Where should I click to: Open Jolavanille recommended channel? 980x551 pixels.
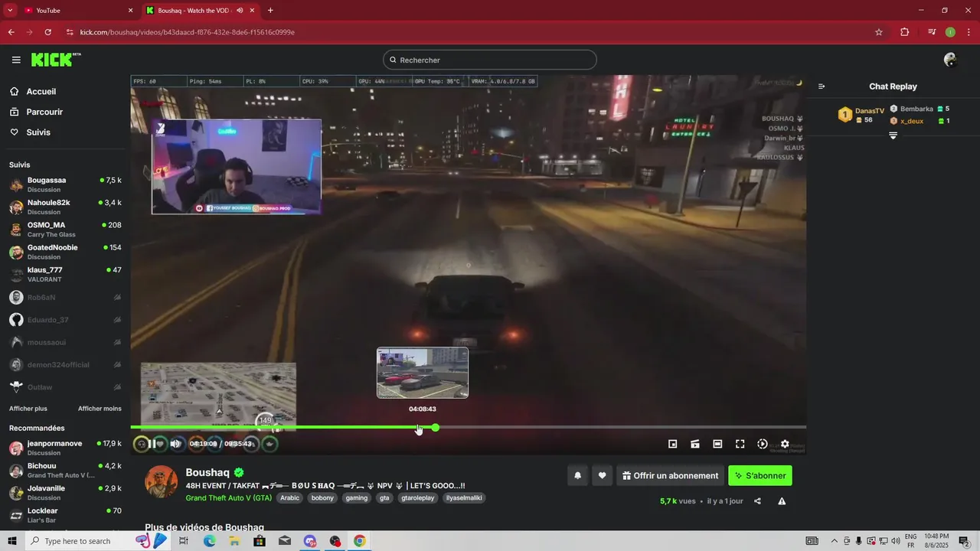66,492
